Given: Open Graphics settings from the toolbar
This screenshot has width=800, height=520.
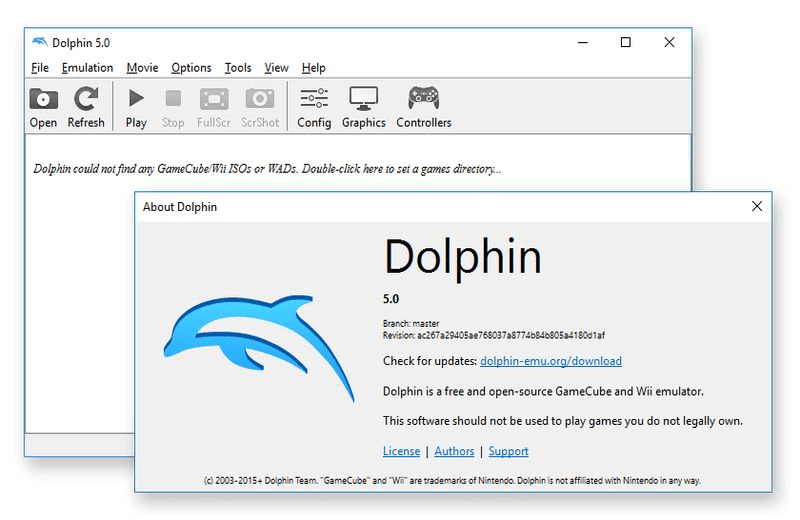Looking at the screenshot, I should 364,107.
